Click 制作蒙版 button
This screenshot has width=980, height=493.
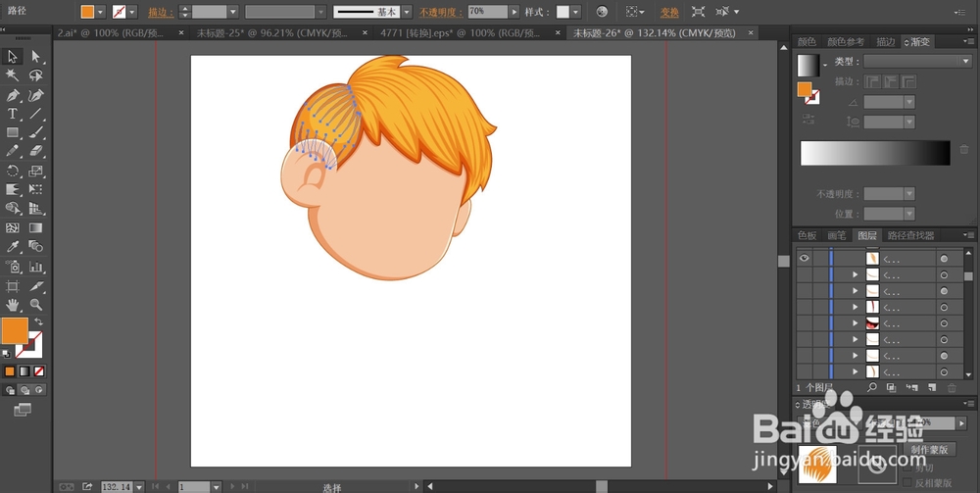pyautogui.click(x=929, y=449)
